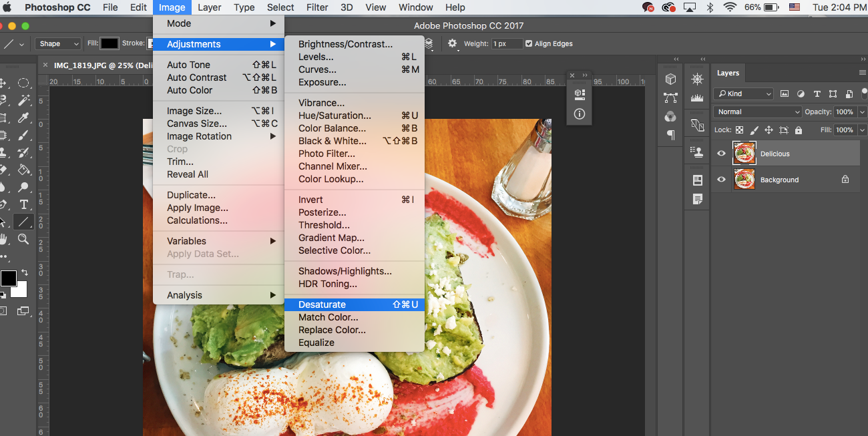868x436 pixels.
Task: Open the ship-wheel Navigator panel icon
Action: pos(697,79)
